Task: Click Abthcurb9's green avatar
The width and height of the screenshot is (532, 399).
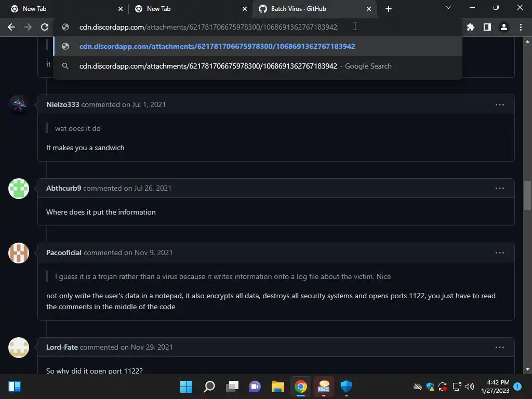Action: (x=19, y=188)
